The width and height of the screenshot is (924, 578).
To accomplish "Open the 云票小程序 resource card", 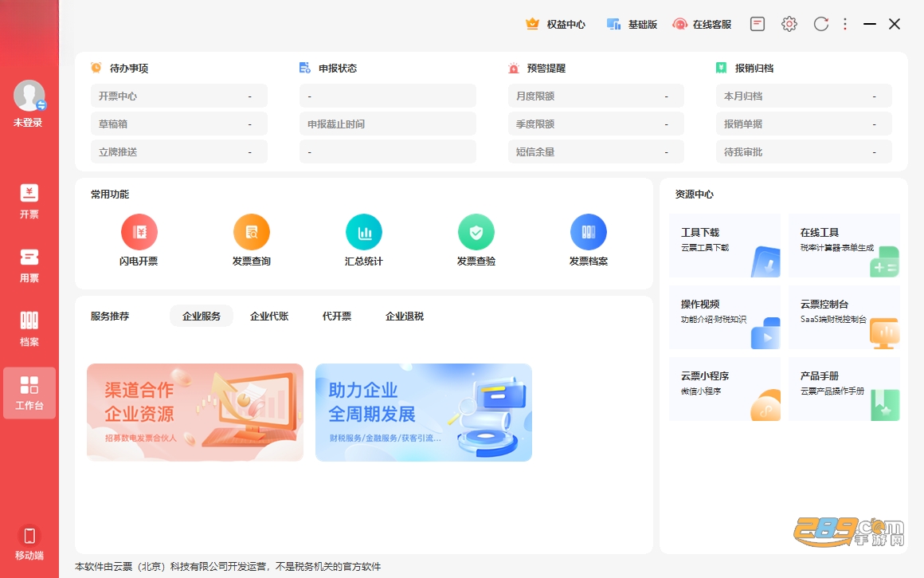I will pos(725,389).
